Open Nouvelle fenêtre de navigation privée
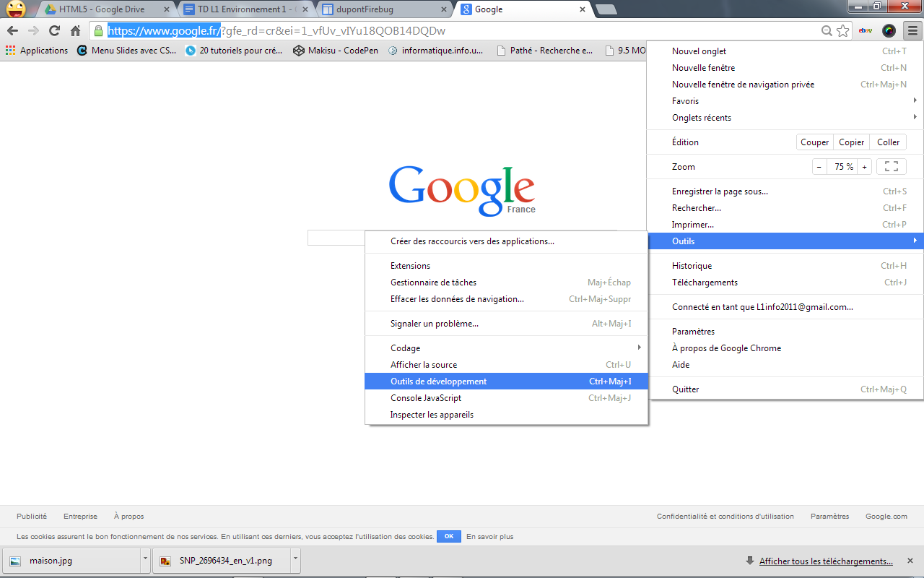The height and width of the screenshot is (578, 924). tap(786, 85)
